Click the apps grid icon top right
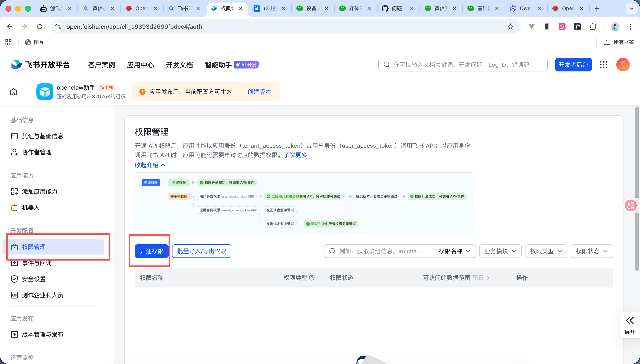 pyautogui.click(x=603, y=64)
